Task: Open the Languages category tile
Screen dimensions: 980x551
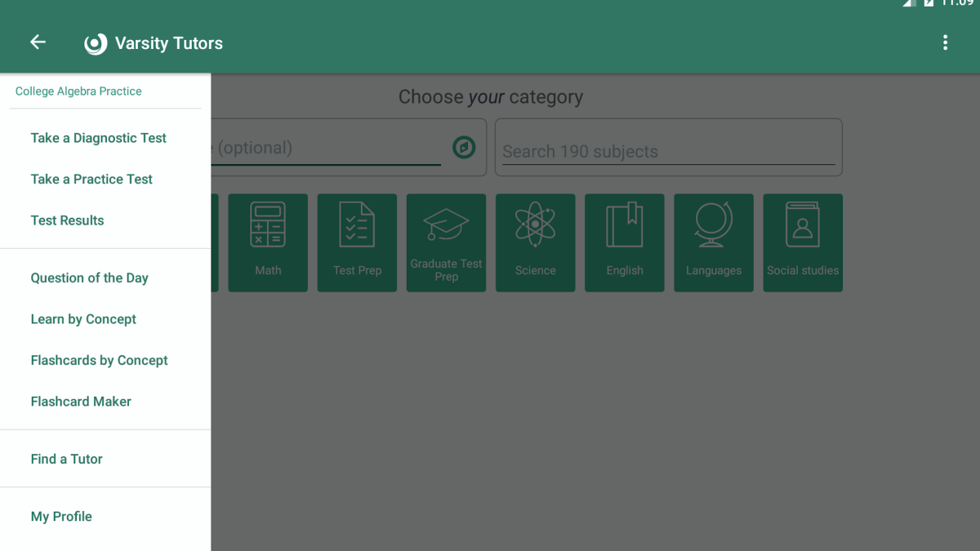Action: [714, 242]
